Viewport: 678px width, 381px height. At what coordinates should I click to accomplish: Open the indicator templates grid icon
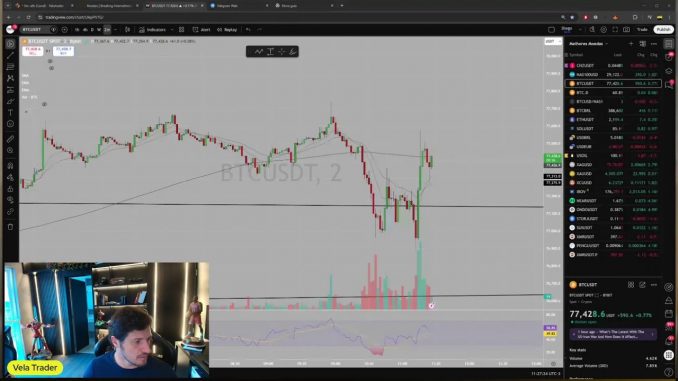pos(182,30)
